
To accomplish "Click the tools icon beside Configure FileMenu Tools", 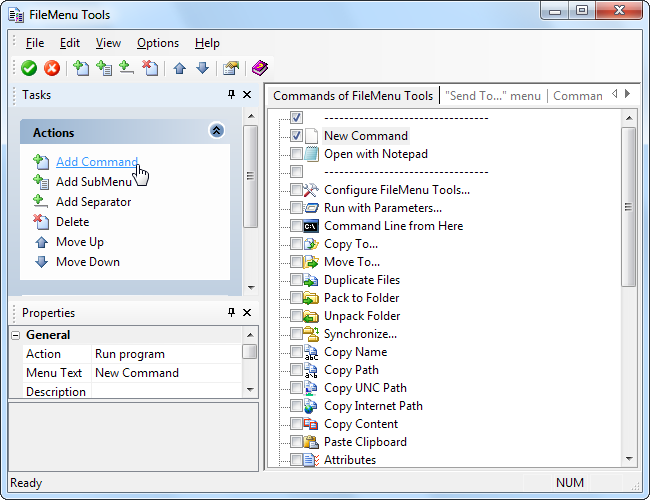I will (311, 190).
